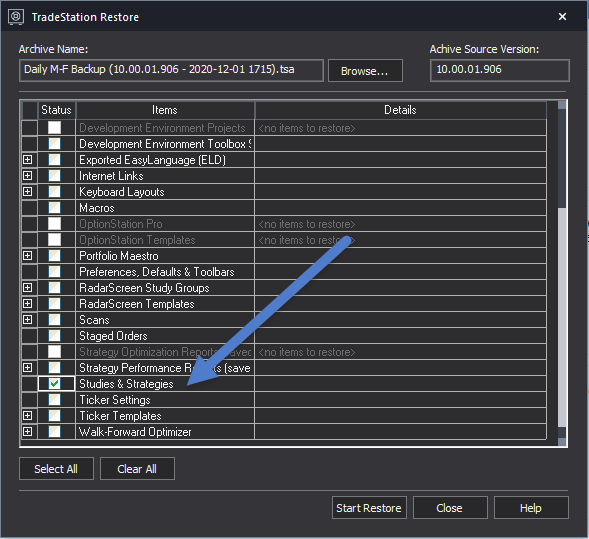Viewport: 589px width, 539px height.
Task: Expand the Walk-Forward Optimizer row
Action: (27, 432)
